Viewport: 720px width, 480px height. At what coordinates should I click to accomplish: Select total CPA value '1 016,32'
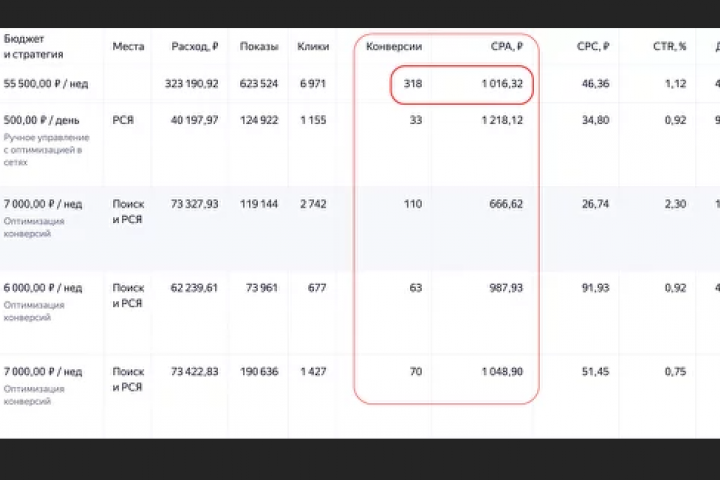502,84
